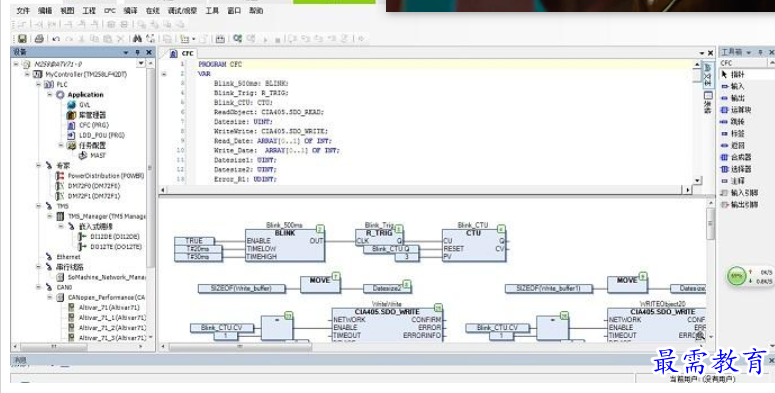
Task: Collapse the VAR block in code editor
Action: pyautogui.click(x=164, y=74)
